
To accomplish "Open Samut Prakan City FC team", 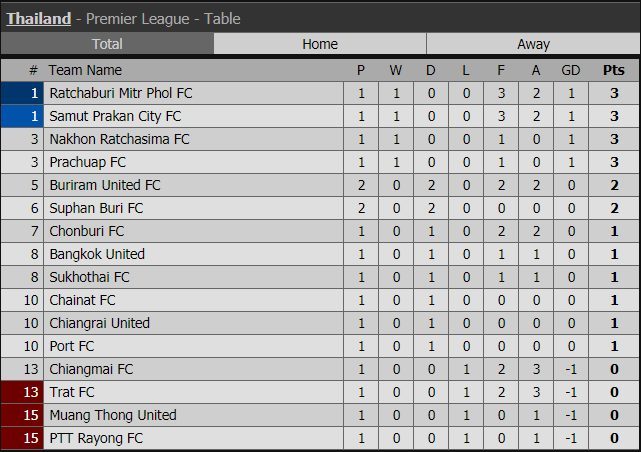I will tap(115, 116).
